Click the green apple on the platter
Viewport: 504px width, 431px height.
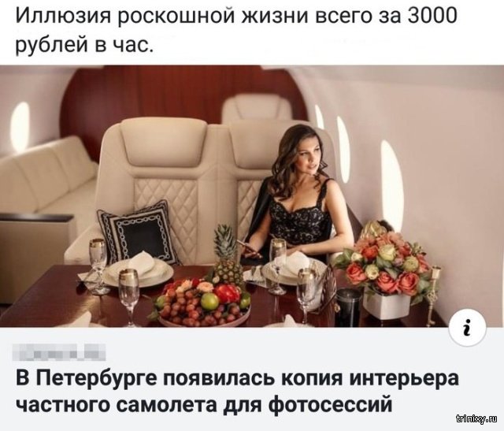209,302
